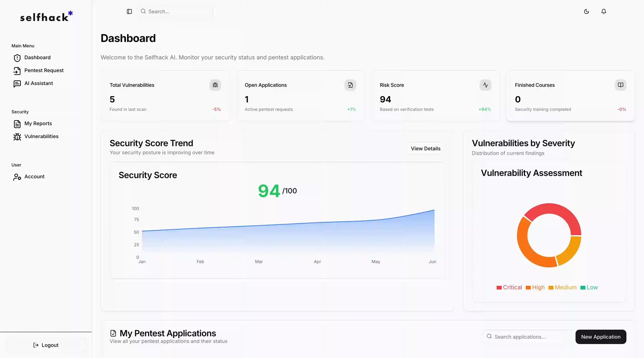Open the notifications bell
The image size is (644, 358).
(x=603, y=12)
